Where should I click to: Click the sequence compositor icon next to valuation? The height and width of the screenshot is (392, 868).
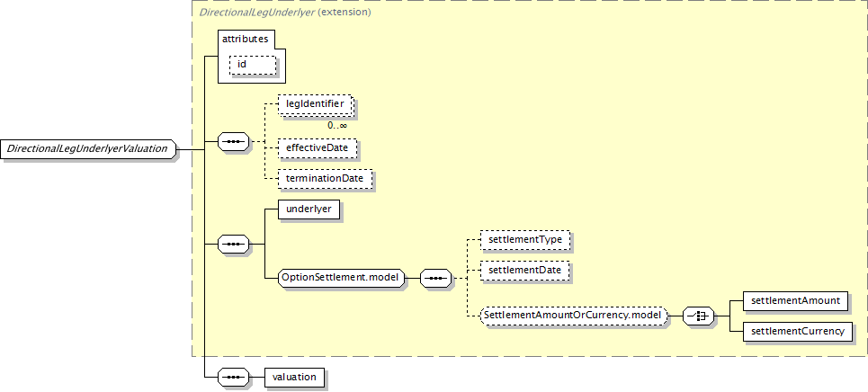(234, 377)
